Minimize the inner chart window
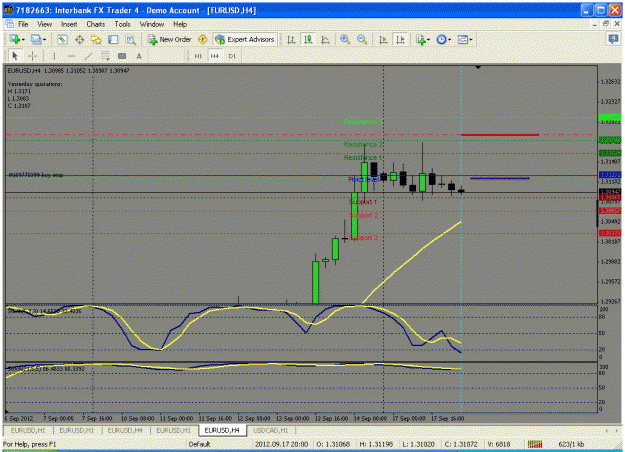This screenshot has height=452, width=625. click(x=595, y=24)
